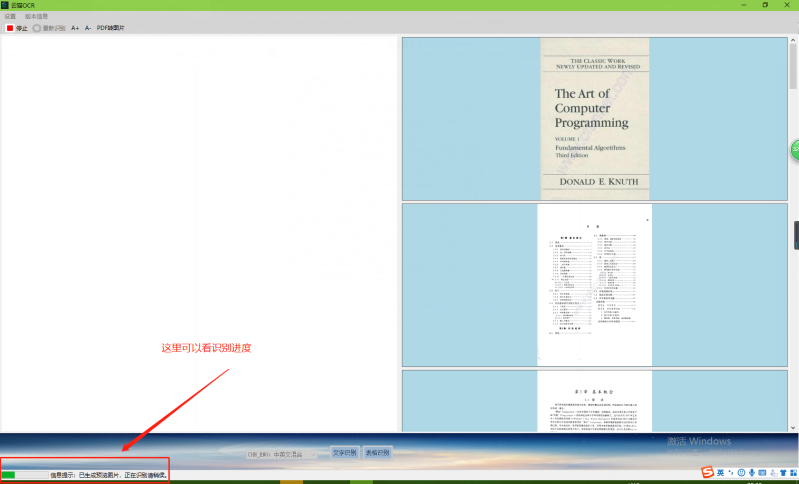Click the preview panel vertical scrollbar thumb
The height and width of the screenshot is (484, 799).
(793, 66)
